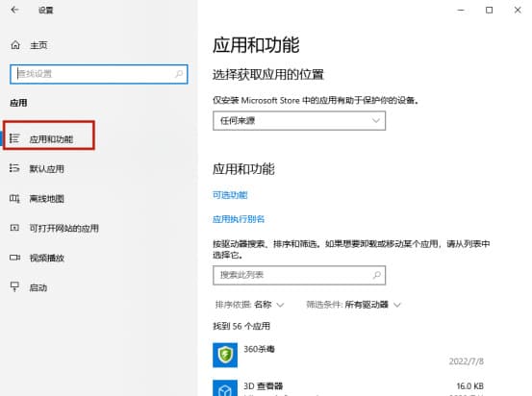Focus the 搜索此列表 search field
This screenshot has height=396, width=532.
(299, 275)
